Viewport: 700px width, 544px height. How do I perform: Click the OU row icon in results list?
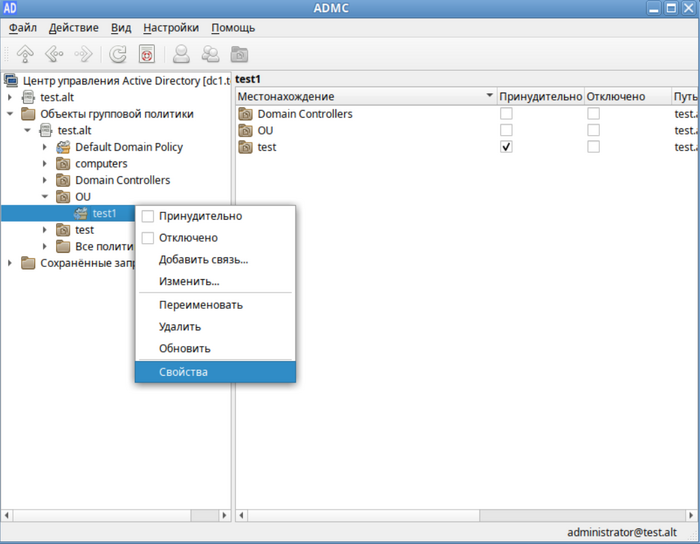(x=246, y=130)
